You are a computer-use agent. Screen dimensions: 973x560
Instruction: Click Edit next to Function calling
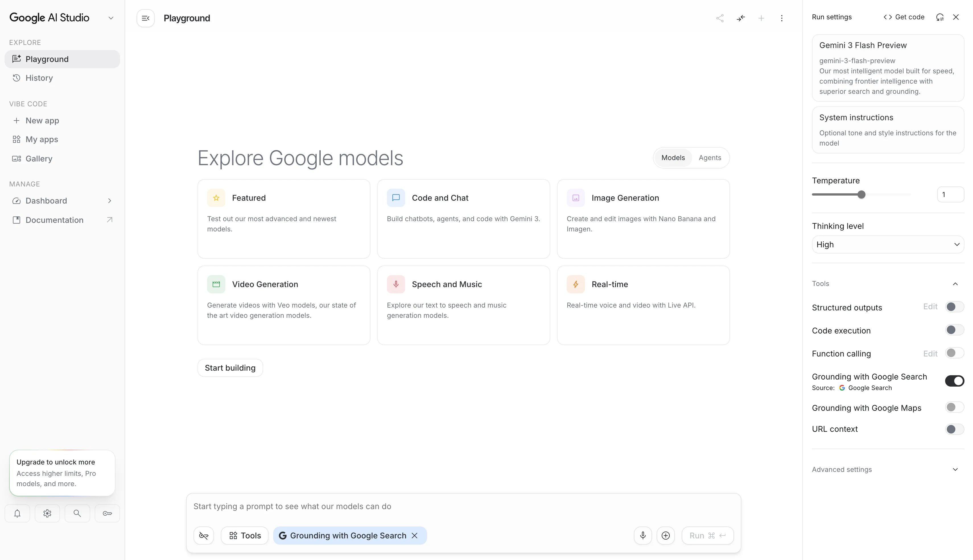pyautogui.click(x=930, y=353)
